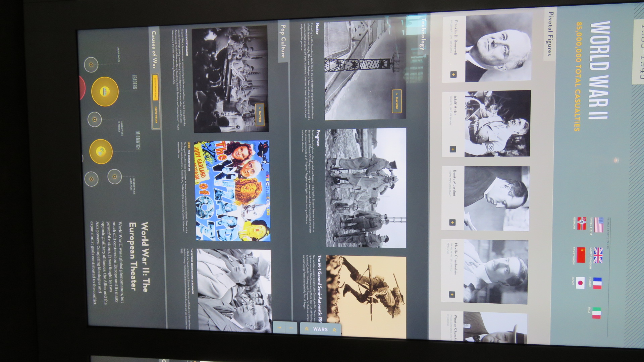
Task: Select the United Kingdom flag
Action: coord(598,255)
